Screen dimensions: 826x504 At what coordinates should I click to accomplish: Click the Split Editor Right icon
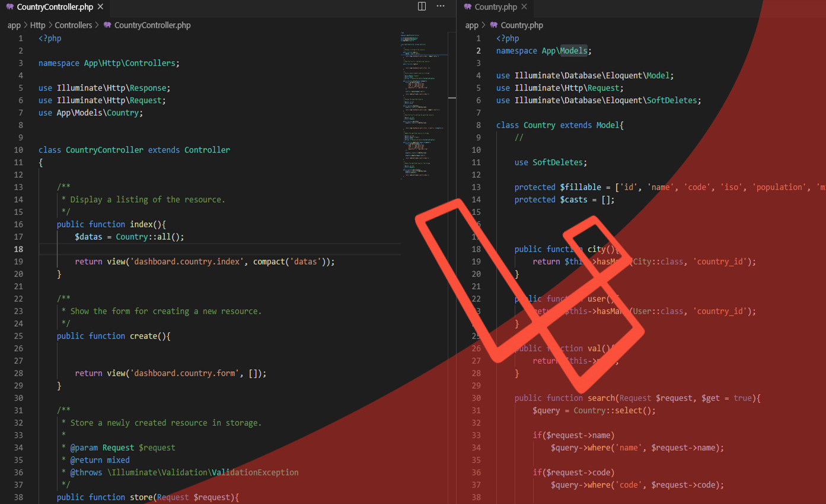tap(422, 7)
